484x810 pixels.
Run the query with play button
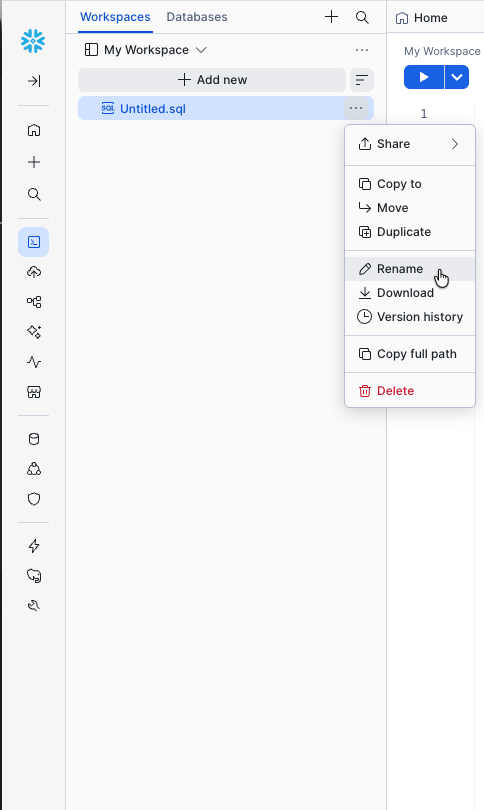[x=424, y=77]
